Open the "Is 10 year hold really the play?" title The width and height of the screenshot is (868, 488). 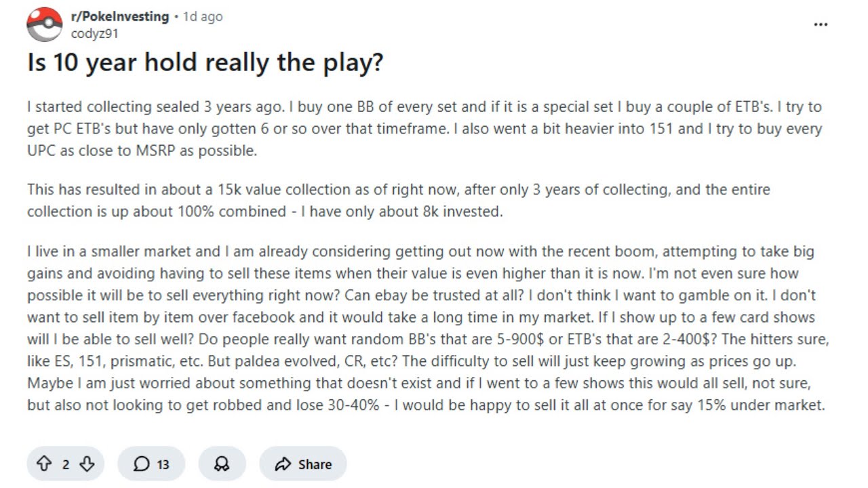(205, 63)
